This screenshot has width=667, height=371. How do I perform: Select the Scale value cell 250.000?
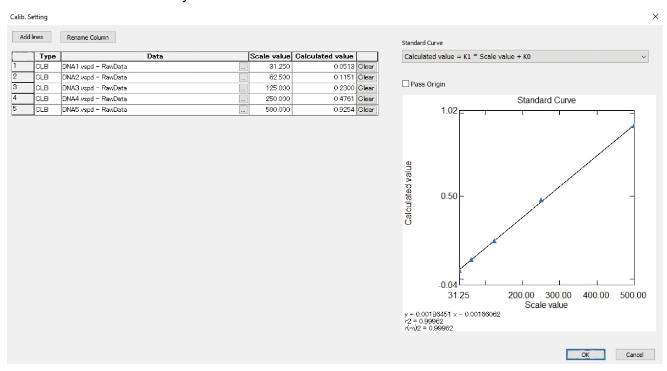[270, 99]
